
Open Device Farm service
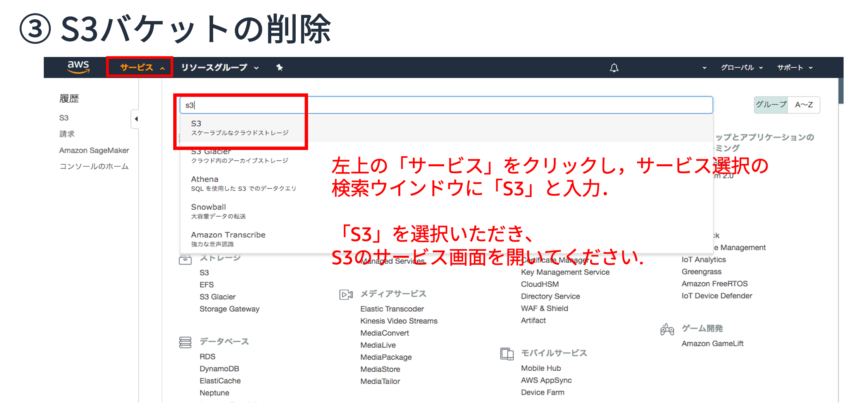pyautogui.click(x=542, y=392)
